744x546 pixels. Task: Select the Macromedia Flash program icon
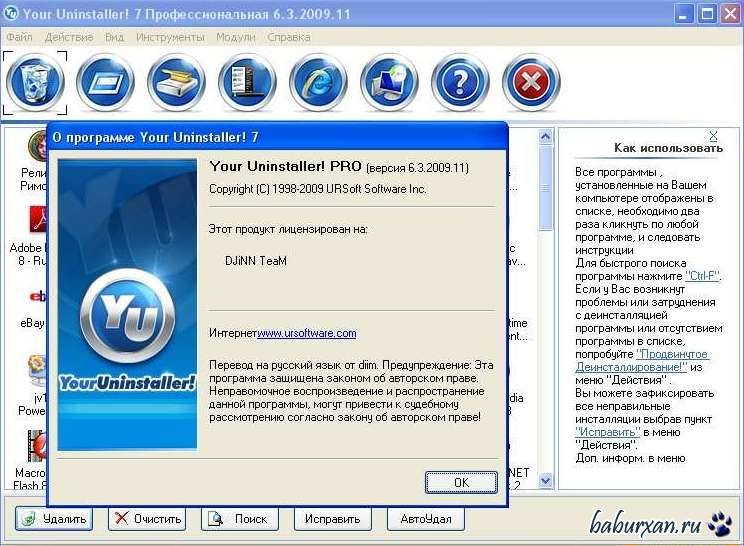(37, 446)
